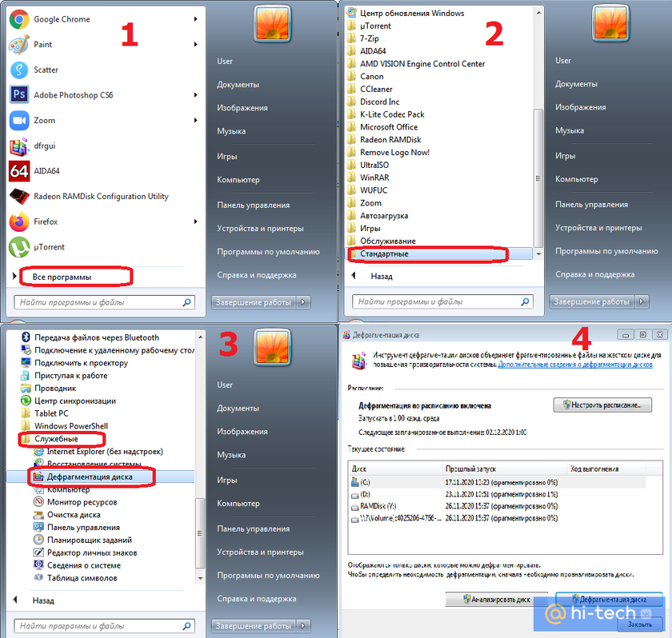
Task: Open Очистка диска from system tools
Action: tap(74, 515)
